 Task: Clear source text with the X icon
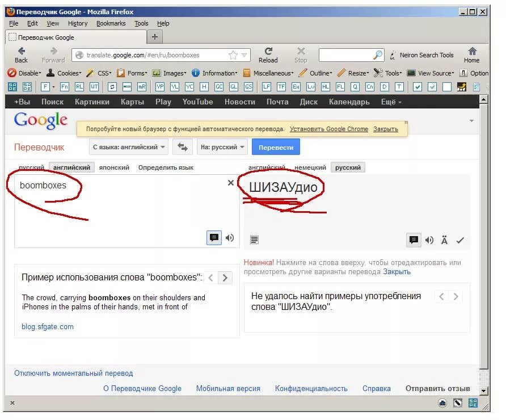click(231, 183)
